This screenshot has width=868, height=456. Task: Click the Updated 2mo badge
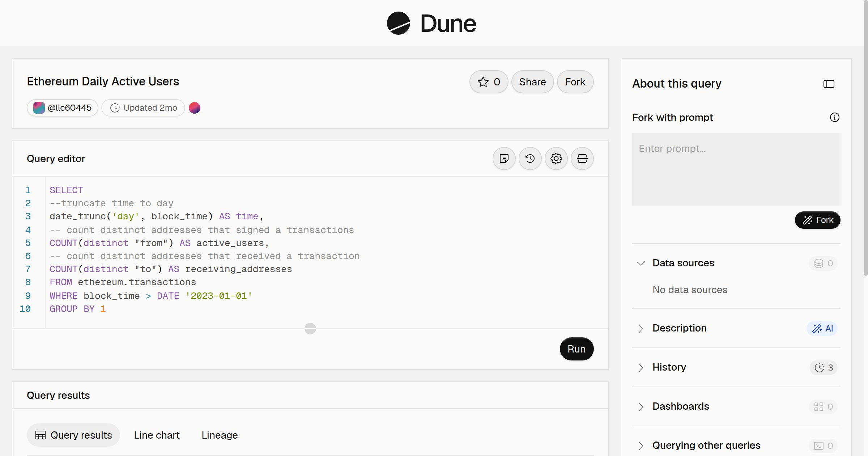tap(143, 108)
